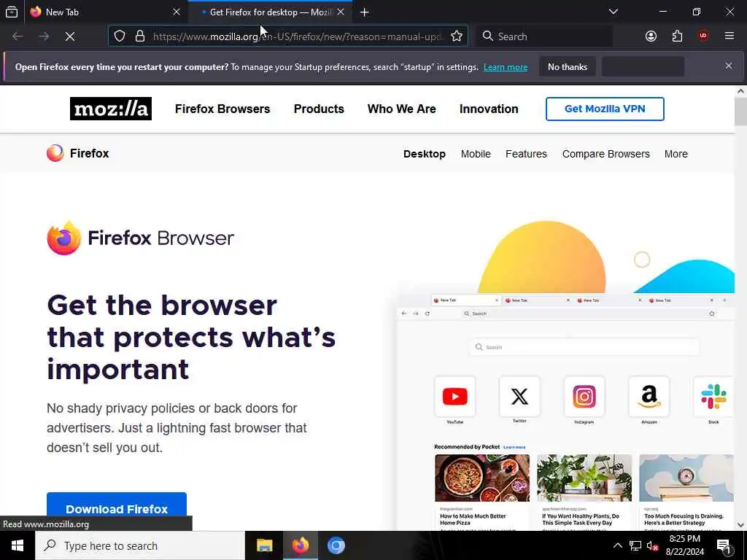Choose No thanks in startup notification

[x=568, y=67]
